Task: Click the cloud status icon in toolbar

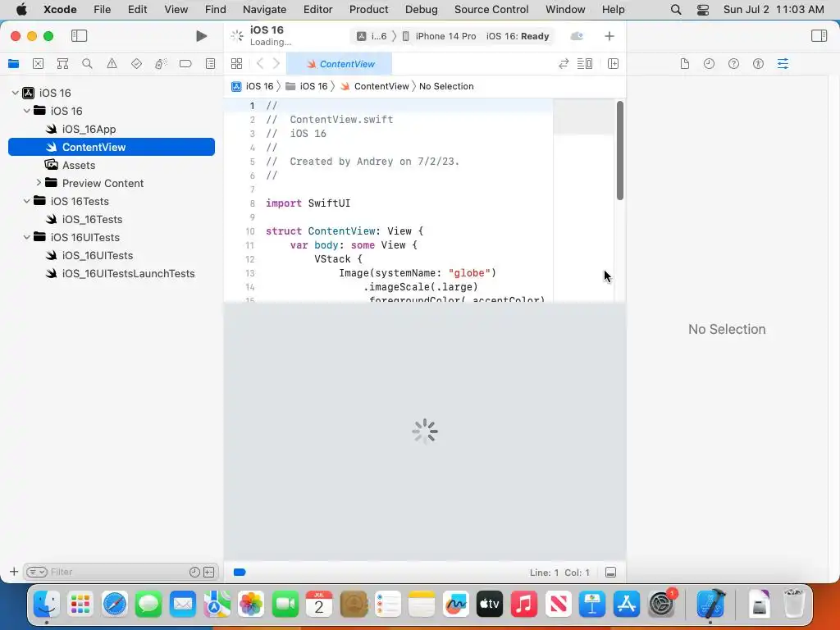Action: 577,36
